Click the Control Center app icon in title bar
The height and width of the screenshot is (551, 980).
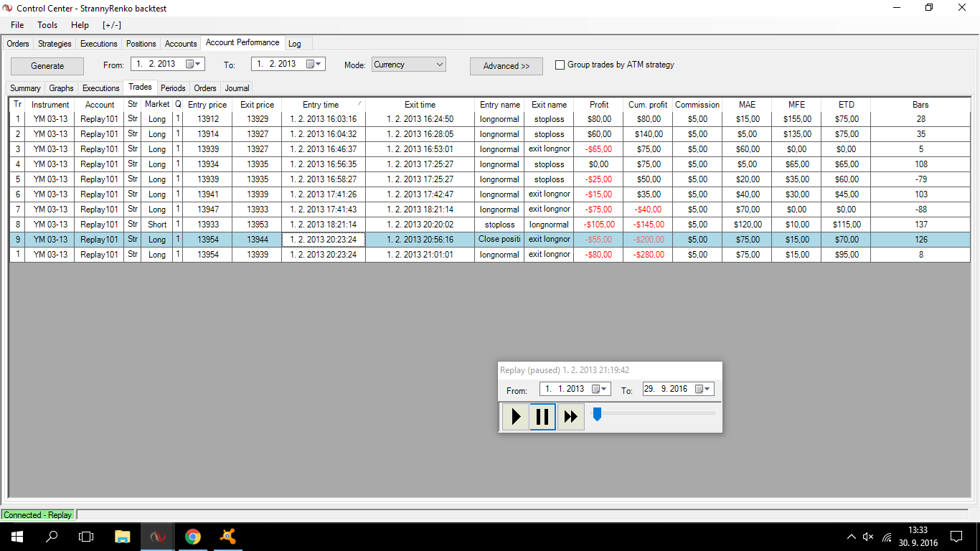[x=8, y=8]
